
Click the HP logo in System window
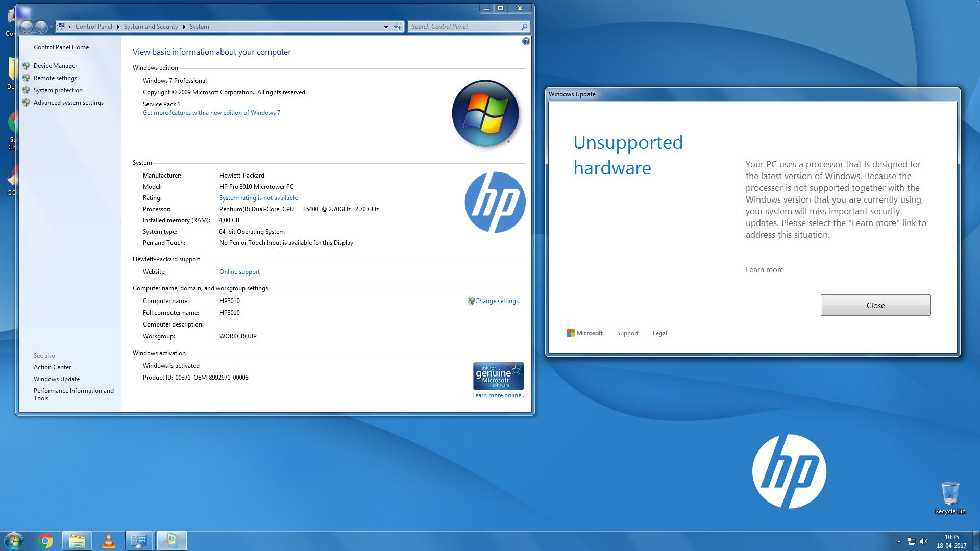tap(495, 202)
